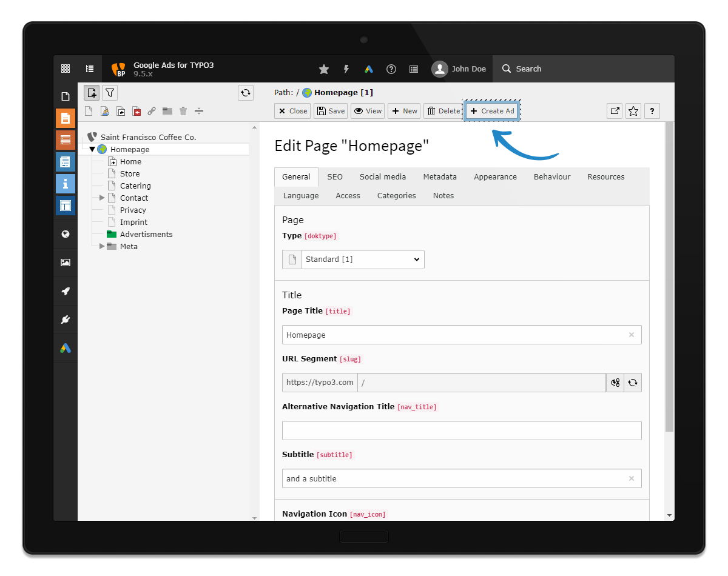Switch to the SEO tab
Viewport: 728px width, 576px height.
coord(335,177)
